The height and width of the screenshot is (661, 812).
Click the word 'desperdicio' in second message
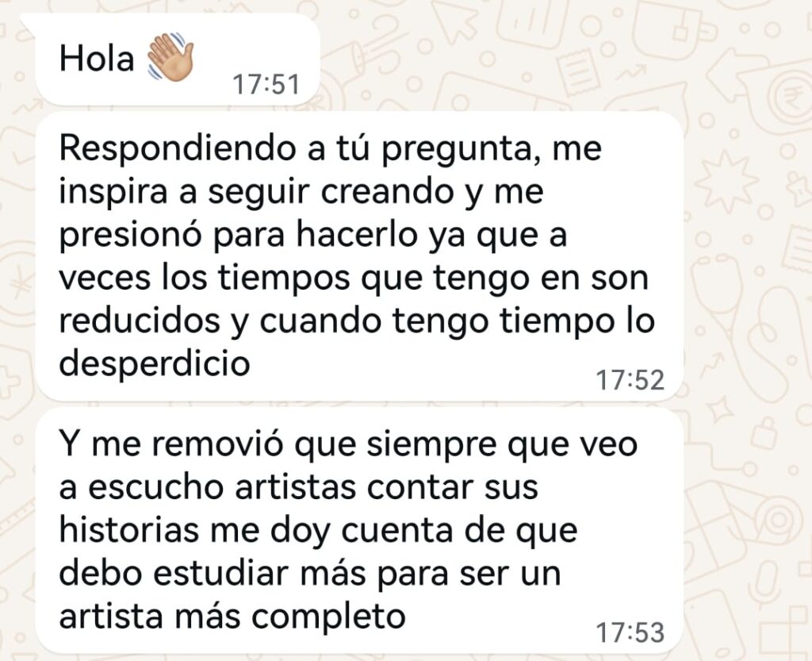click(x=155, y=363)
